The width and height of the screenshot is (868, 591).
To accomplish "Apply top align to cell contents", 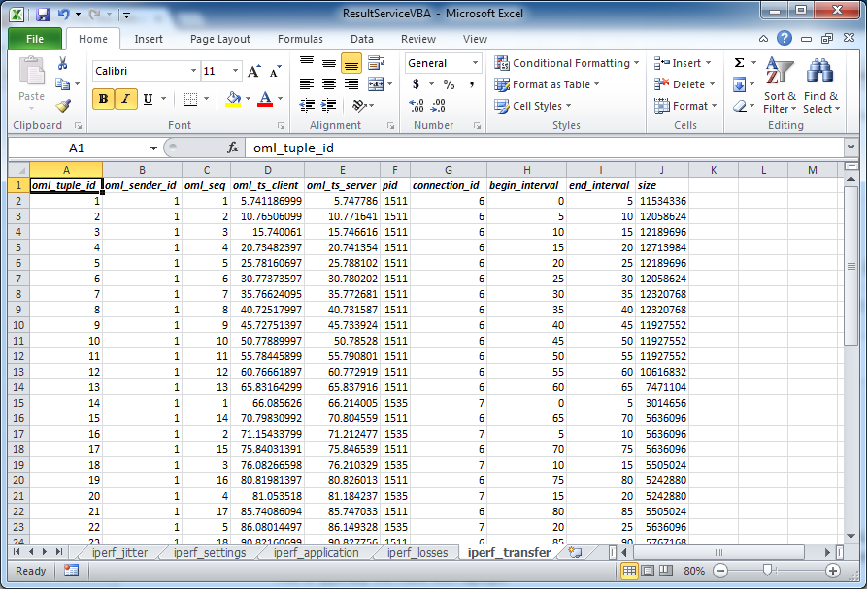I will pos(307,63).
